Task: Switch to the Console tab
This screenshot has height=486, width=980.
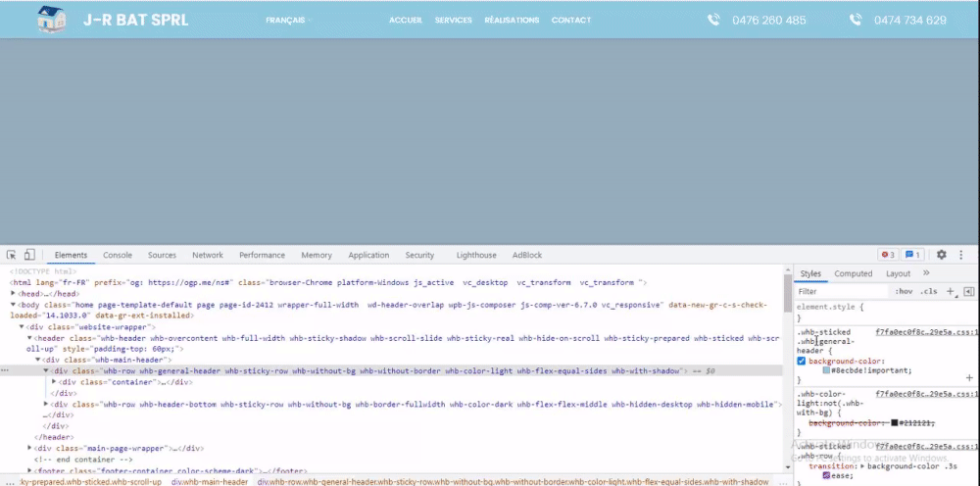Action: pyautogui.click(x=118, y=255)
